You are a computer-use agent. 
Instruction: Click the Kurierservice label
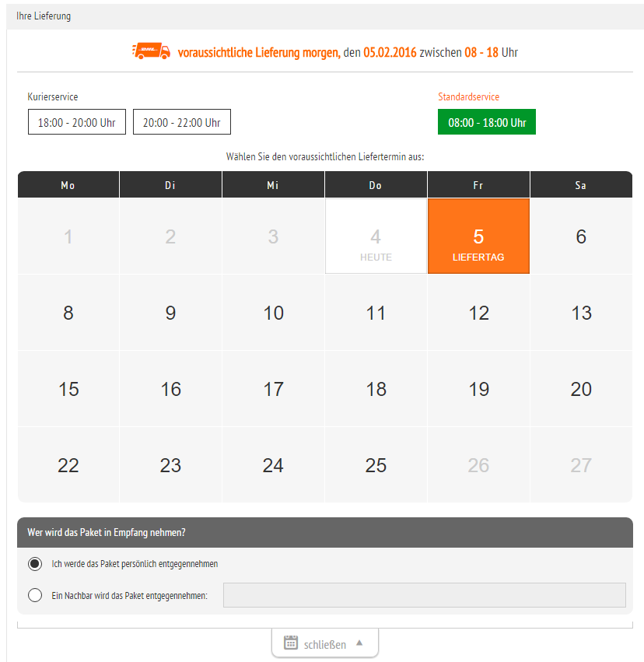pos(53,96)
